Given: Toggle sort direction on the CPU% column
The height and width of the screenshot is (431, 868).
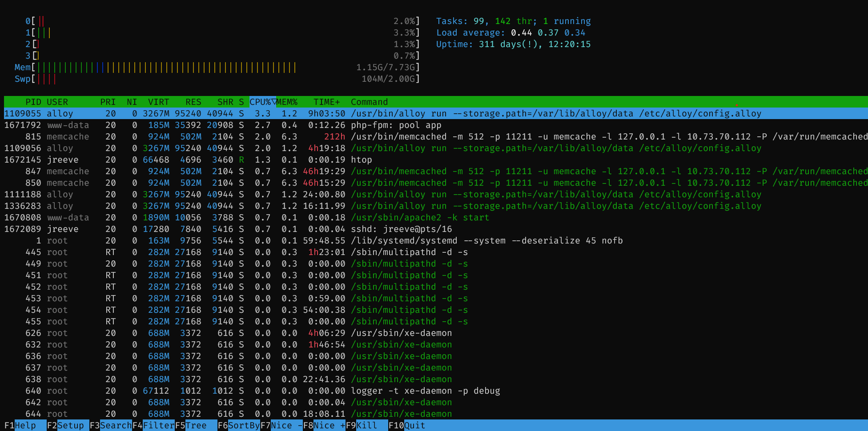Looking at the screenshot, I should pos(261,102).
